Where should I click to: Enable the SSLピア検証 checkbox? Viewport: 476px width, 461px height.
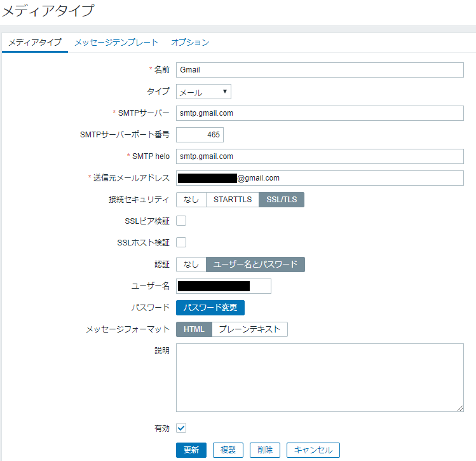181,221
